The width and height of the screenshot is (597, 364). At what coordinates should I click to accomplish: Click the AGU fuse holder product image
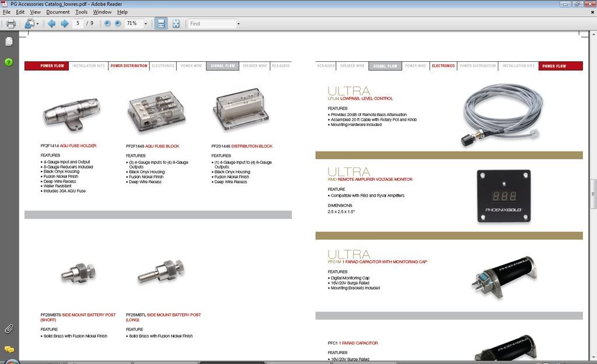pos(71,113)
